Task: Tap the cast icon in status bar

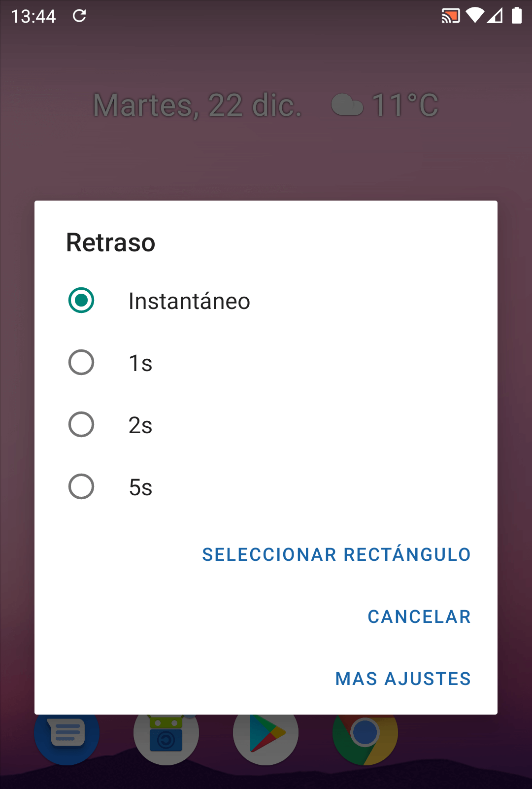Action: [451, 16]
